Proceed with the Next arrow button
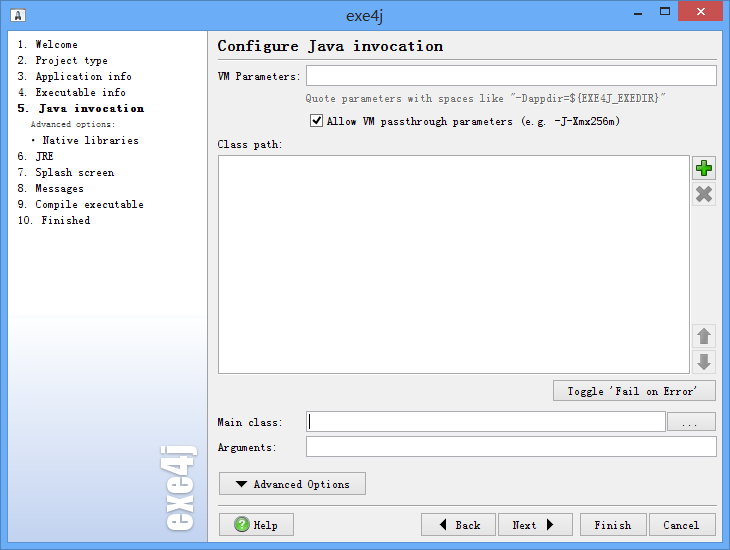The width and height of the screenshot is (730, 550). pos(535,525)
